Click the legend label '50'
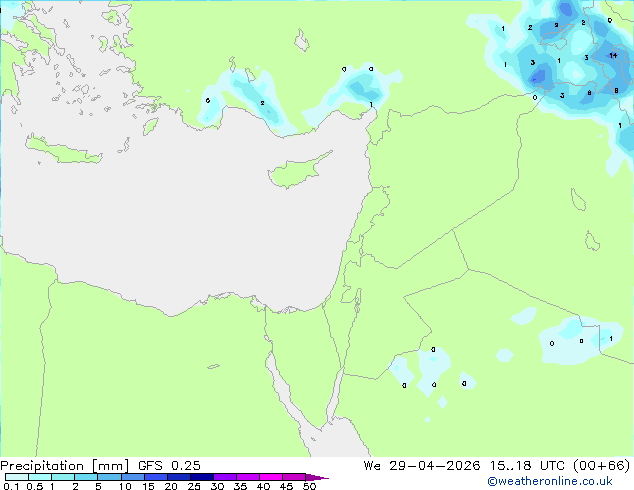 tap(310, 486)
